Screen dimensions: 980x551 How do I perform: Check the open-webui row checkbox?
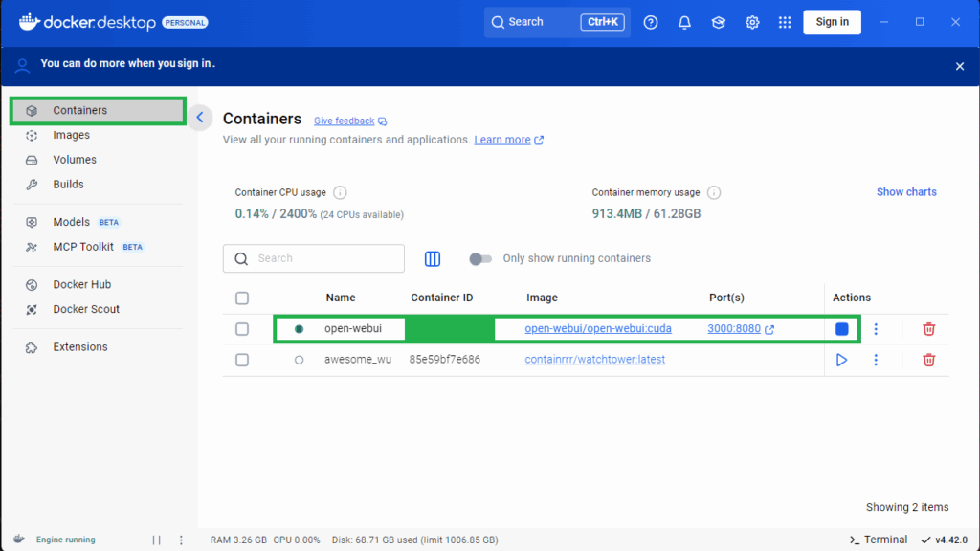[x=242, y=329]
